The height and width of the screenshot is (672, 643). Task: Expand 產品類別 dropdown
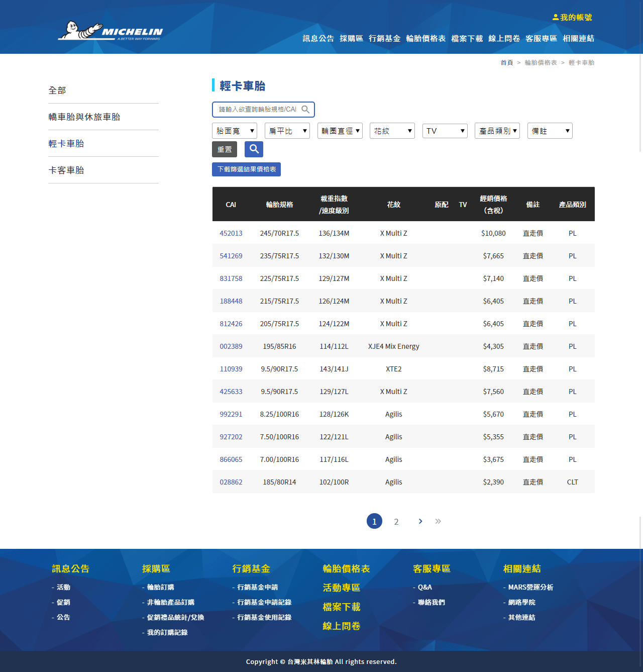coord(497,131)
